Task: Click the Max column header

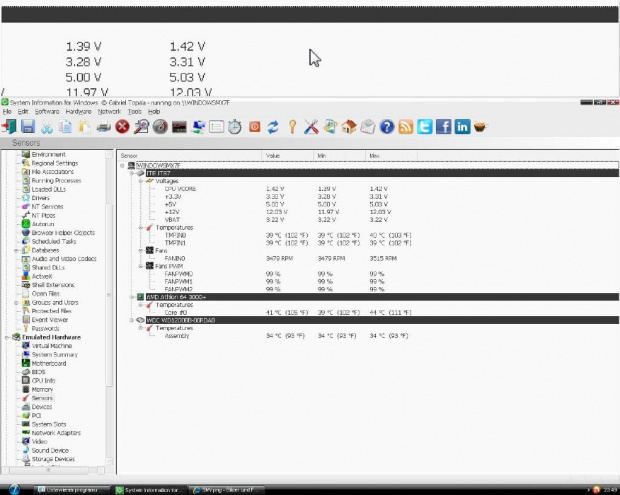Action: [x=391, y=156]
